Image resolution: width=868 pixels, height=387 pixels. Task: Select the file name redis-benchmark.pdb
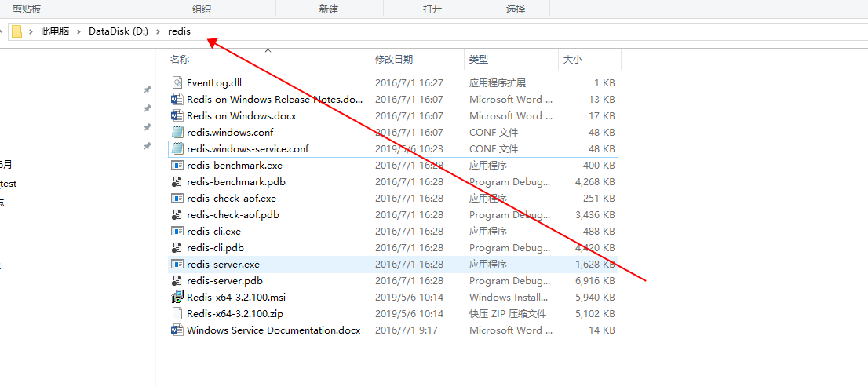(235, 181)
